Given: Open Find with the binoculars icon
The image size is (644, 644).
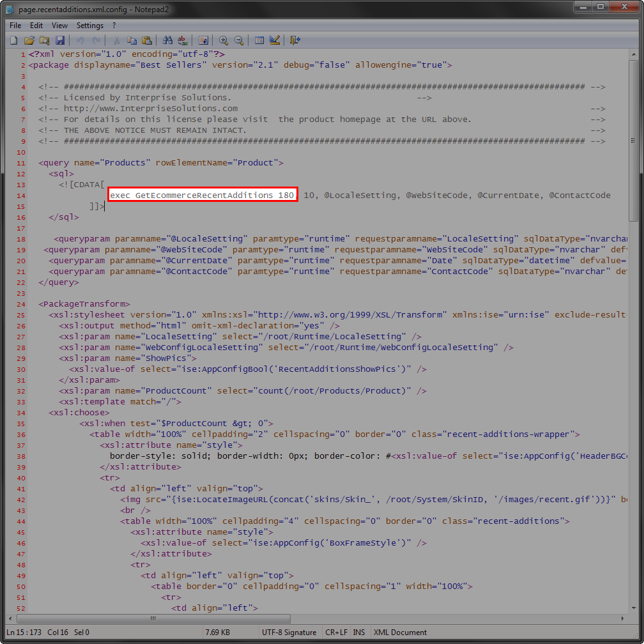Looking at the screenshot, I should click(x=168, y=40).
